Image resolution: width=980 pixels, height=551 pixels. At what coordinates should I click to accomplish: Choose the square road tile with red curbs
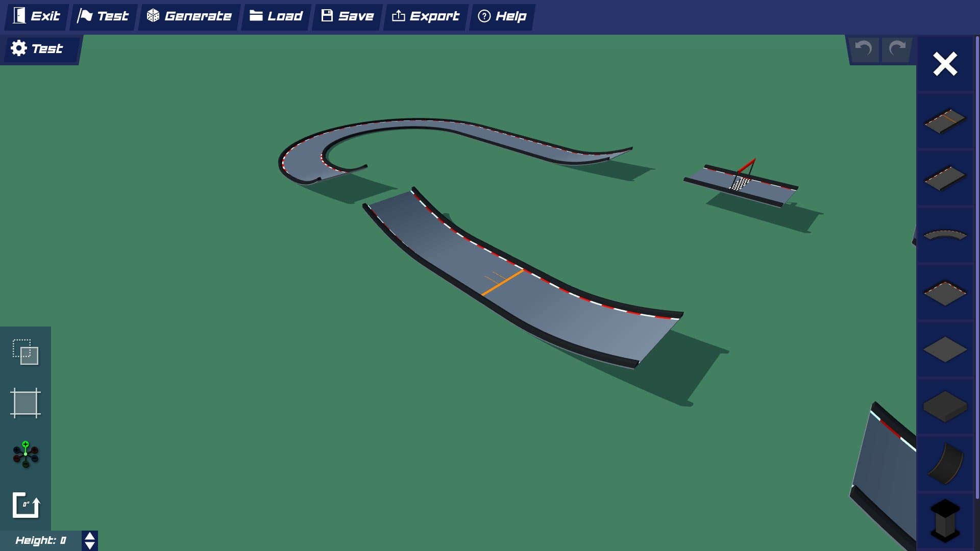pos(945,293)
